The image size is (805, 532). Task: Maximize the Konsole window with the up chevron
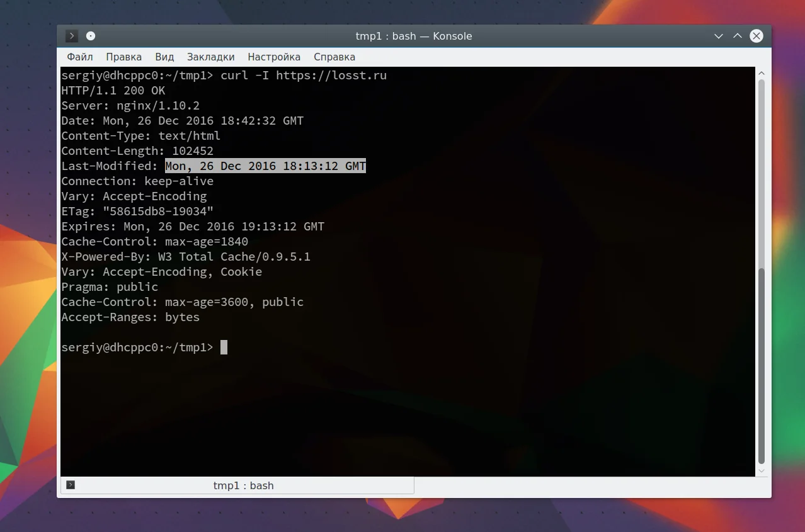pos(738,36)
